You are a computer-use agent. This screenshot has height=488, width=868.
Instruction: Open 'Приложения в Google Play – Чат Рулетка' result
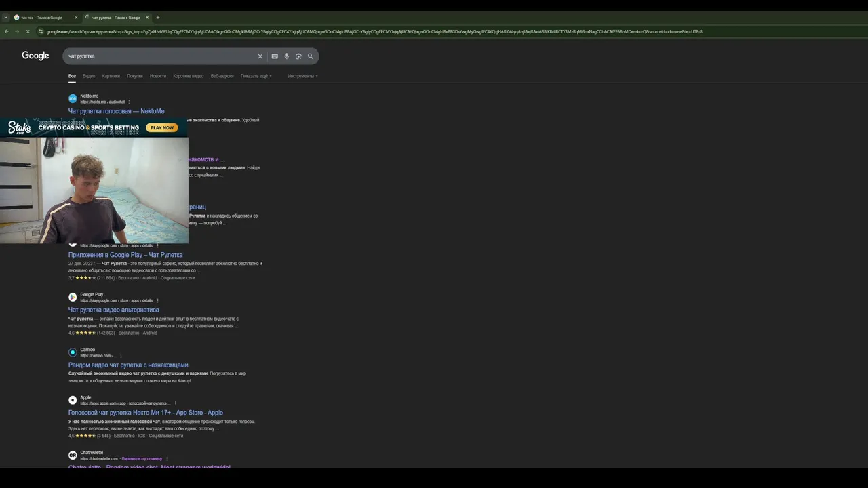pyautogui.click(x=125, y=255)
